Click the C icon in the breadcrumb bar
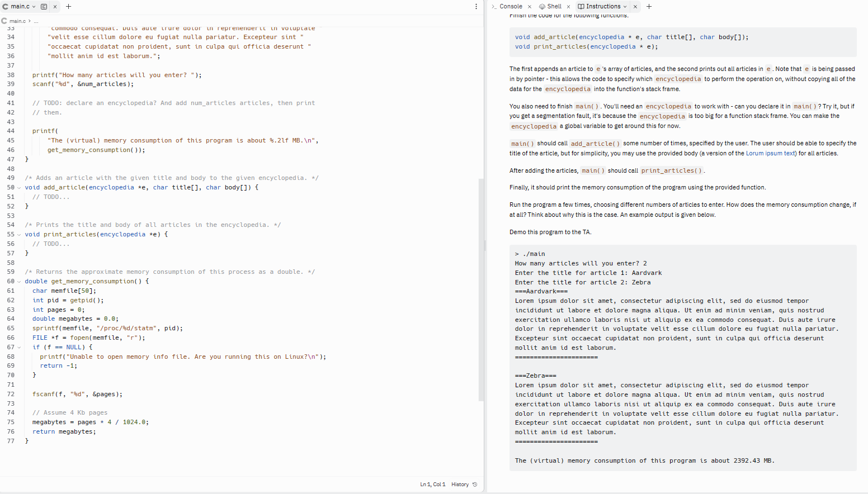The width and height of the screenshot is (868, 494). (x=5, y=20)
